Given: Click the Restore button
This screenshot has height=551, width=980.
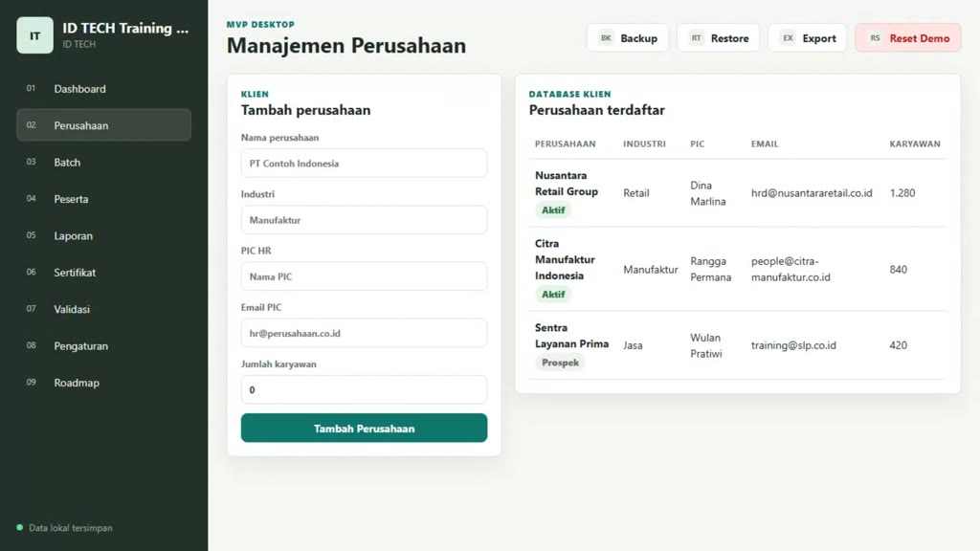Looking at the screenshot, I should [x=718, y=38].
